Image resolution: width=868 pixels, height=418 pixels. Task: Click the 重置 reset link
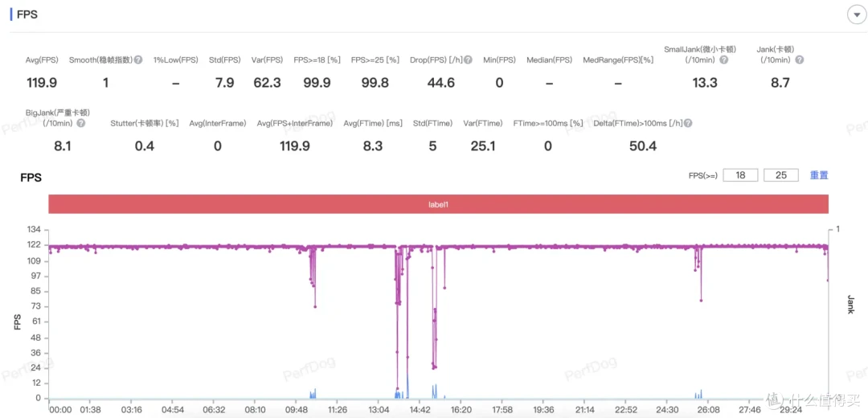point(819,175)
